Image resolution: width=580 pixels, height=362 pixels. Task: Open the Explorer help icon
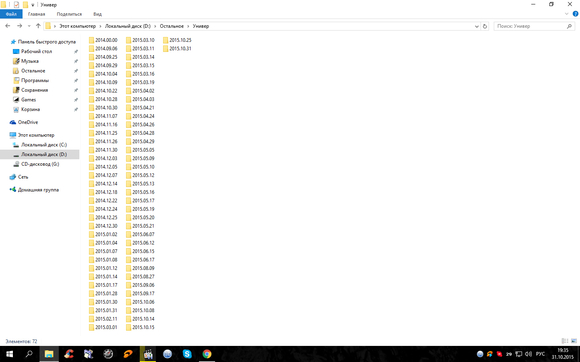click(x=576, y=14)
